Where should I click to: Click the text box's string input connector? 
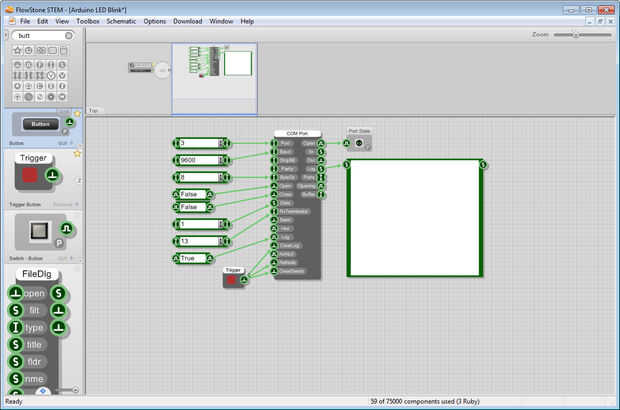point(347,164)
